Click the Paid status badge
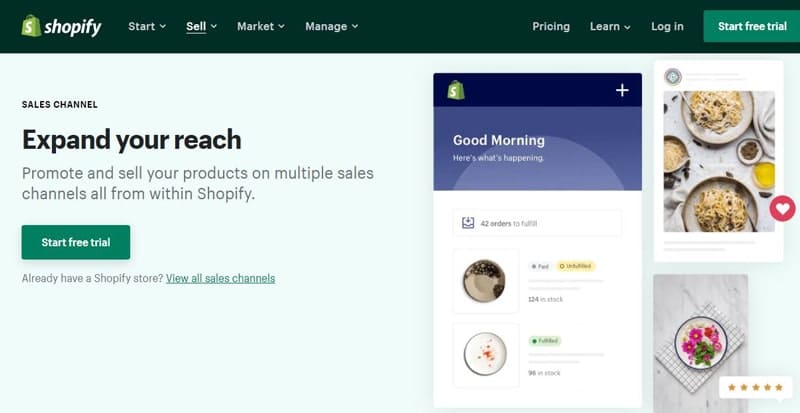 (x=540, y=266)
